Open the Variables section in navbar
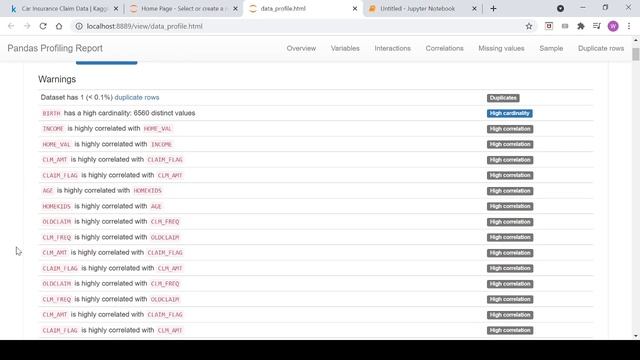Image resolution: width=640 pixels, height=360 pixels. point(345,48)
